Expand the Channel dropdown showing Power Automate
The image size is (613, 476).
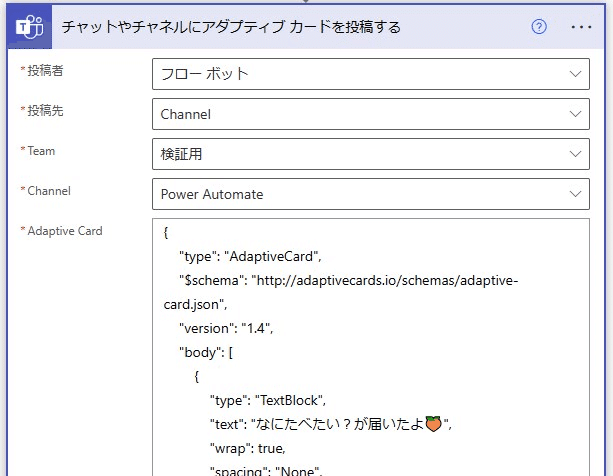pyautogui.click(x=371, y=194)
